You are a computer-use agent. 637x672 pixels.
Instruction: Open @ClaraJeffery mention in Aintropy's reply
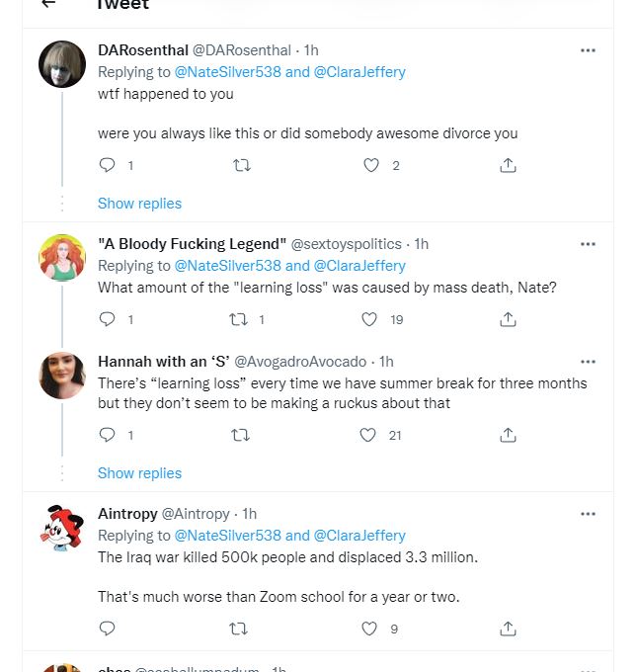pyautogui.click(x=359, y=536)
